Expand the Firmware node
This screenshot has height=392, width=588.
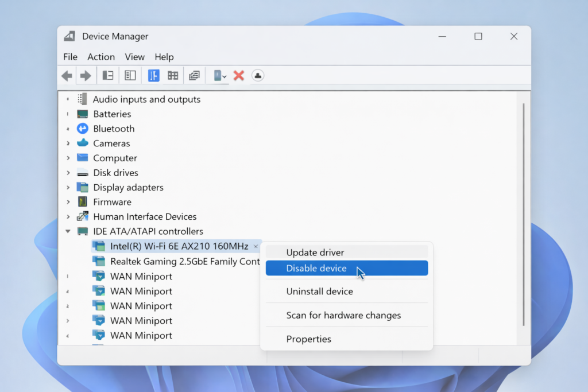tap(68, 202)
